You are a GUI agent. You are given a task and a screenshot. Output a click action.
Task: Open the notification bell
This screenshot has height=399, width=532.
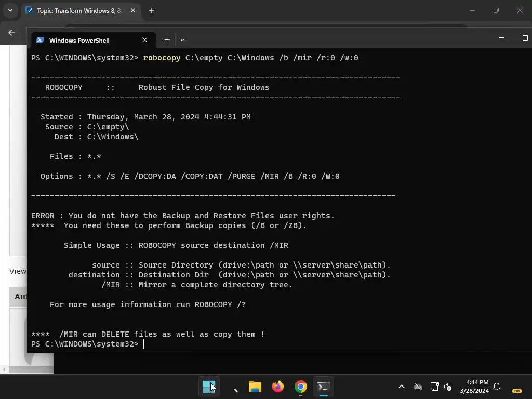(x=497, y=387)
